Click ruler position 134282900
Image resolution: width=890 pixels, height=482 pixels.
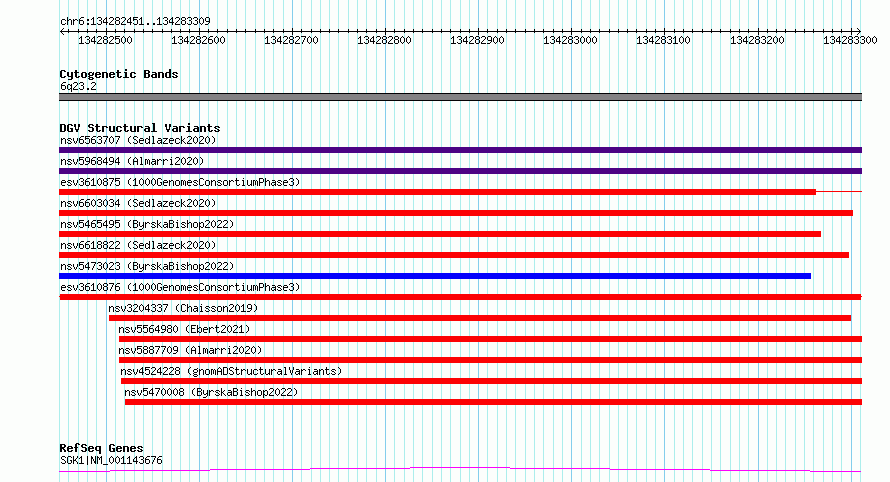[x=477, y=40]
